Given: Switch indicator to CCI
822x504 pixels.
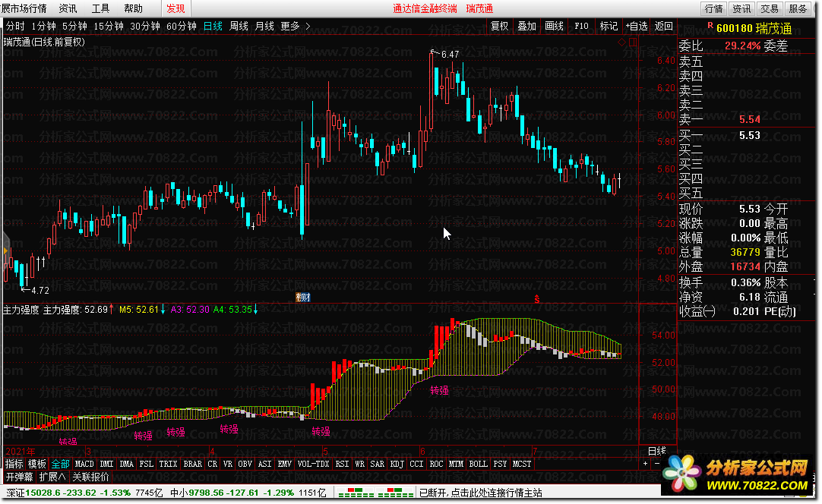Looking at the screenshot, I should 417,464.
